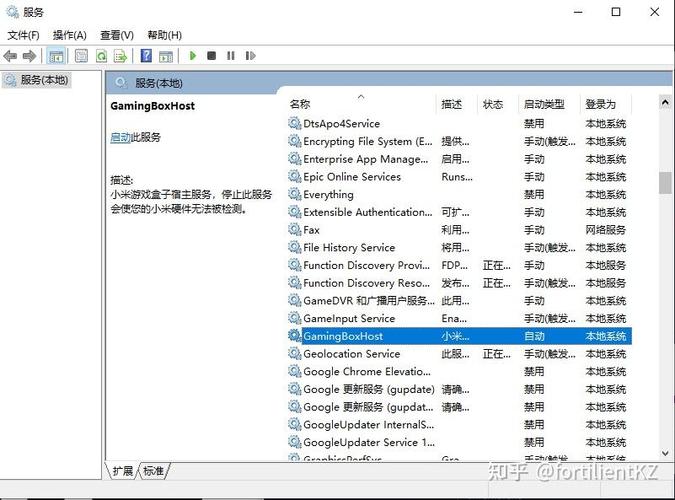The image size is (675, 500).
Task: Select the GameInput Service row
Action: pyautogui.click(x=459, y=318)
